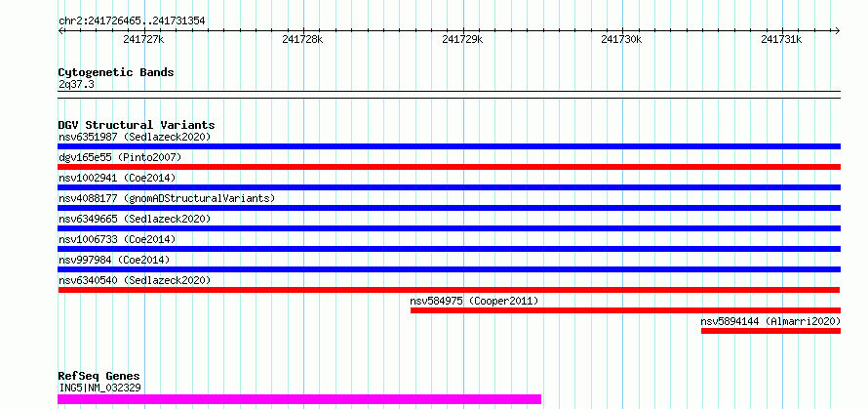868x409 pixels.
Task: Click the ruler's left arrowhead
Action: pyautogui.click(x=60, y=31)
